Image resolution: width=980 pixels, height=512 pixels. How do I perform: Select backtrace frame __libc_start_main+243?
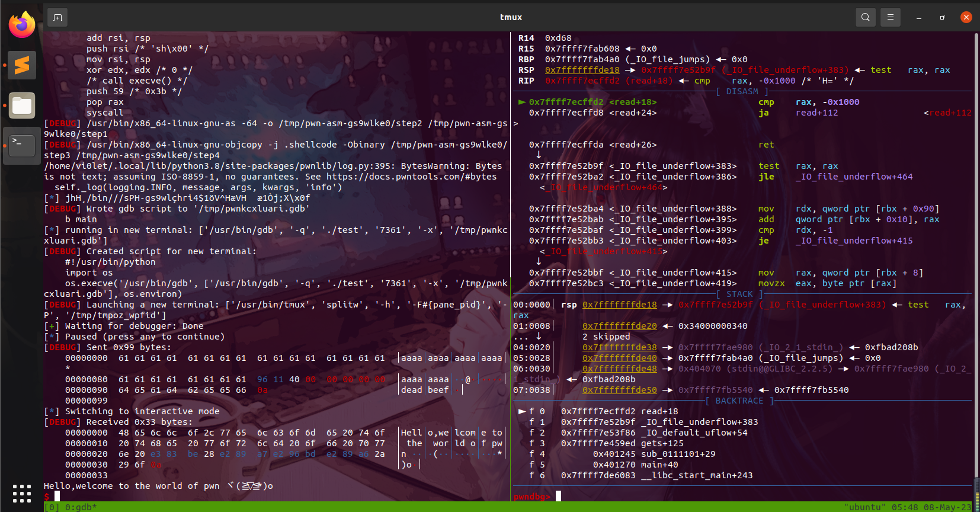640,475
